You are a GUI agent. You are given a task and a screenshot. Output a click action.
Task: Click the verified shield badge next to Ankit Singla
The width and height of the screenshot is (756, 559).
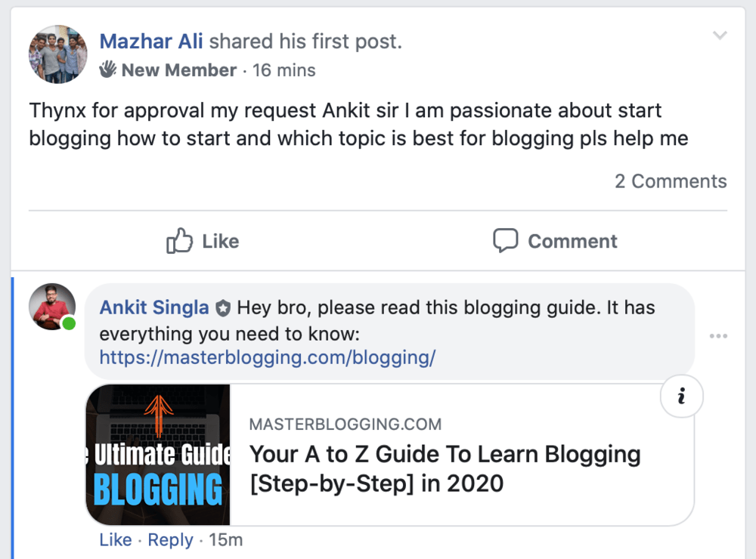tap(223, 307)
